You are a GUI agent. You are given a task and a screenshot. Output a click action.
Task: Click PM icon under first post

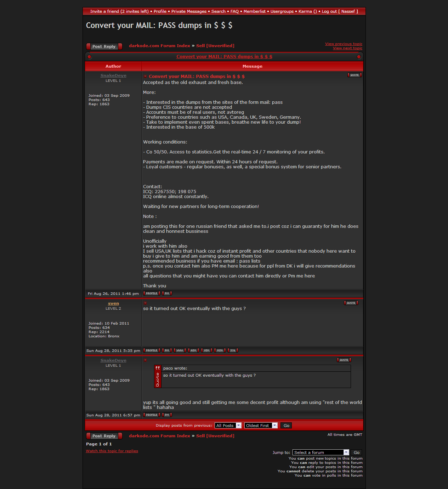coord(167,293)
